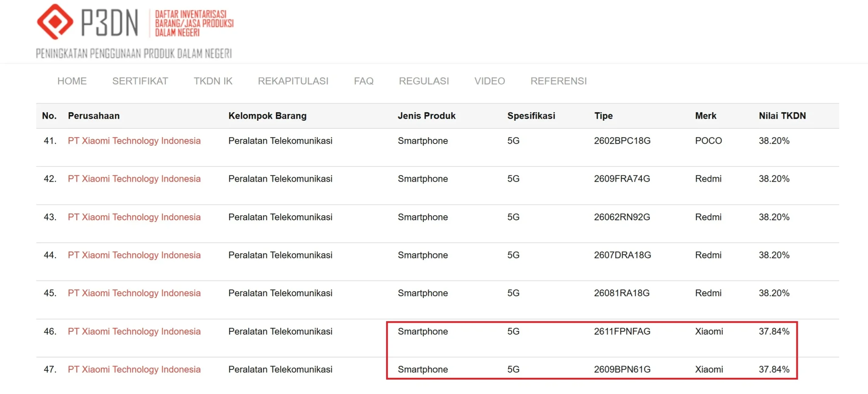
Task: Click 38.20% TKDN value in row 43
Action: click(x=774, y=217)
